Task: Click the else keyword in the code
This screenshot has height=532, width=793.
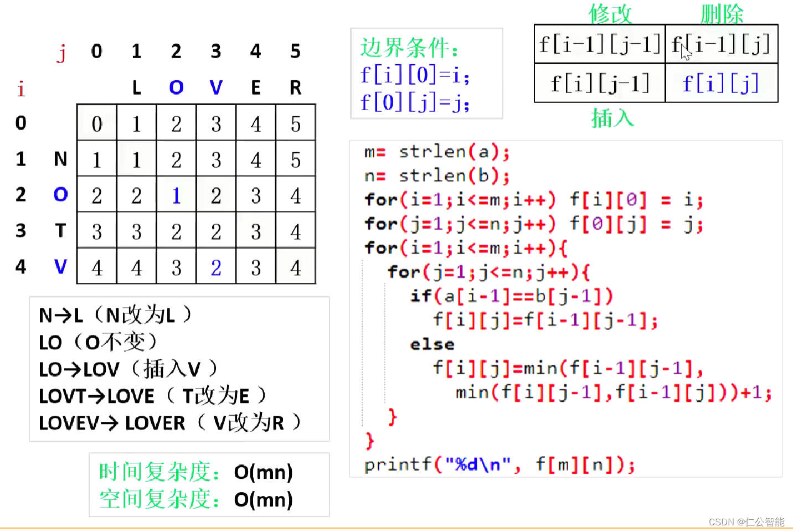Action: (432, 344)
